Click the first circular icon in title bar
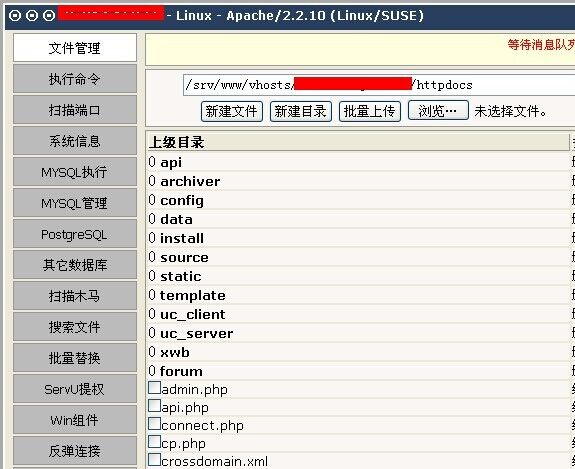Viewport: 575px width, 469px height. pyautogui.click(x=15, y=15)
